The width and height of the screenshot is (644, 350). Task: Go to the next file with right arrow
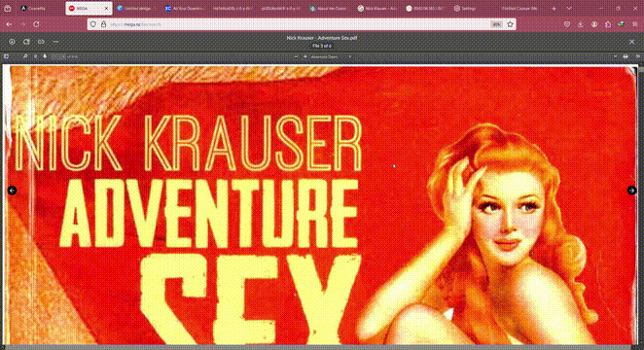click(x=631, y=191)
